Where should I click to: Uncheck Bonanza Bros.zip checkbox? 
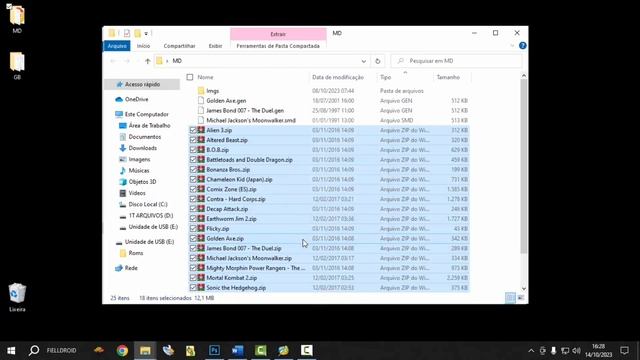pyautogui.click(x=193, y=169)
